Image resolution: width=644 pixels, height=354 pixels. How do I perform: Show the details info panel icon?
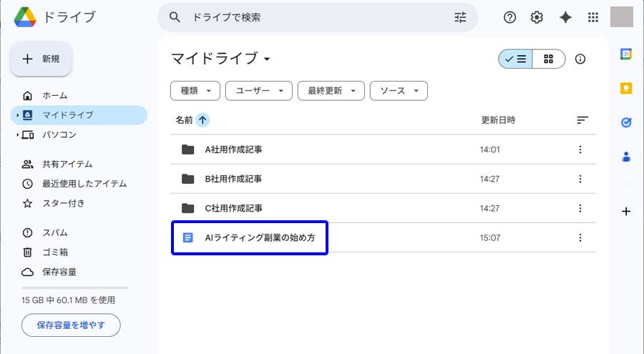pyautogui.click(x=580, y=59)
